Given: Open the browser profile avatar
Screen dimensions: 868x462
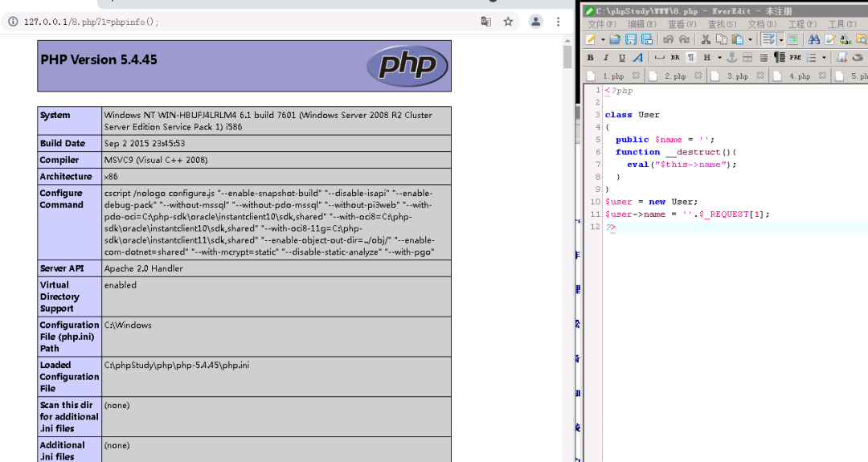Looking at the screenshot, I should 536,22.
